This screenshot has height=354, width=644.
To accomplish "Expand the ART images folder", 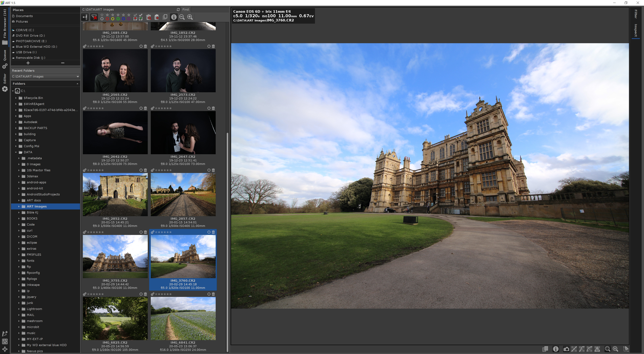I will (19, 206).
